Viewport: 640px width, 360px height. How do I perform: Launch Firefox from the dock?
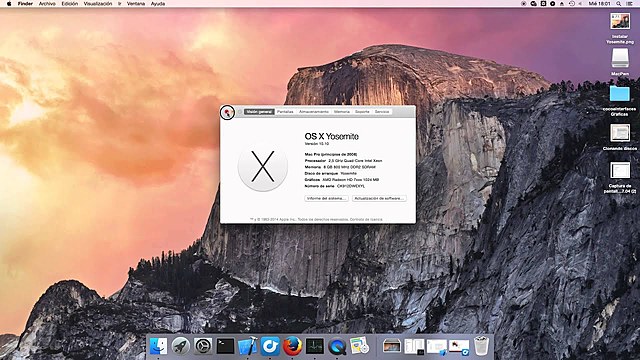pos(292,346)
